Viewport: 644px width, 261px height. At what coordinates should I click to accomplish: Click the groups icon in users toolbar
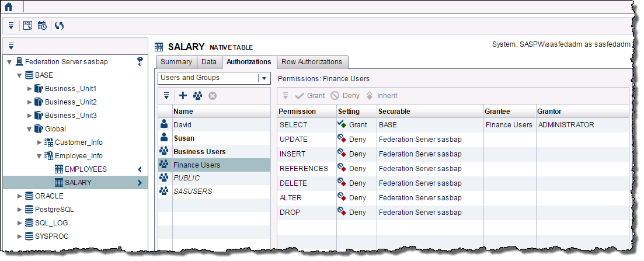(197, 96)
